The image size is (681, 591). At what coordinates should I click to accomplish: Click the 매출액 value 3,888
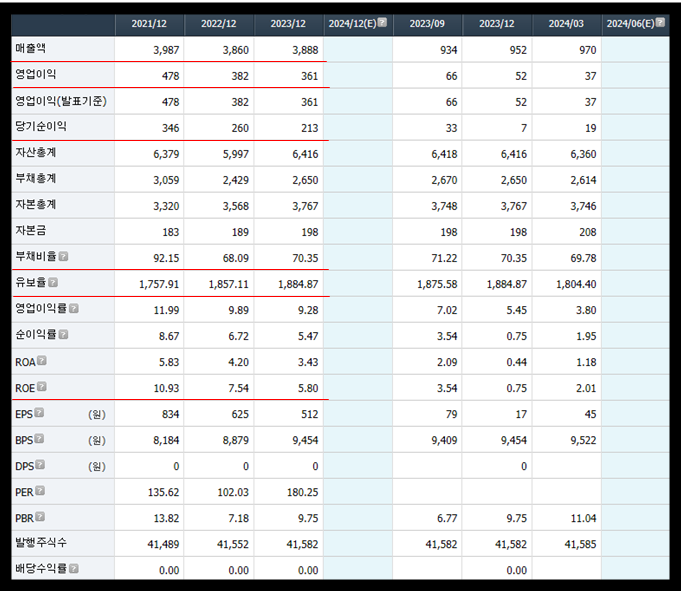point(305,50)
